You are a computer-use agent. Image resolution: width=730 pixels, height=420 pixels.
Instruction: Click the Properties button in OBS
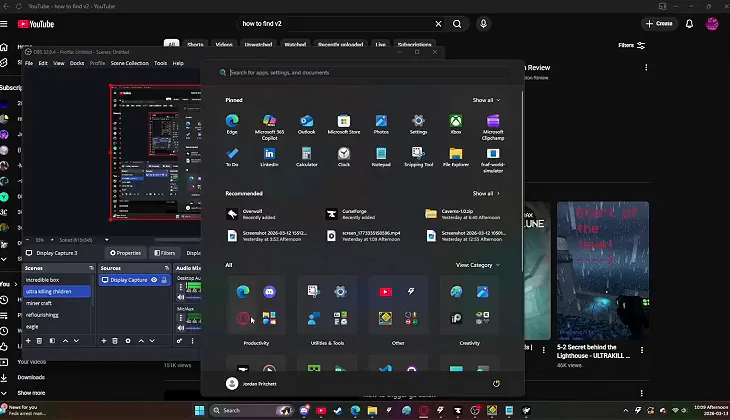coord(125,253)
